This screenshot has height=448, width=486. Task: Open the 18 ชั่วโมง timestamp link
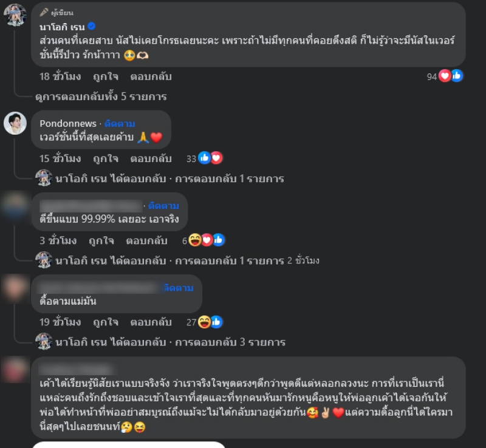point(60,76)
